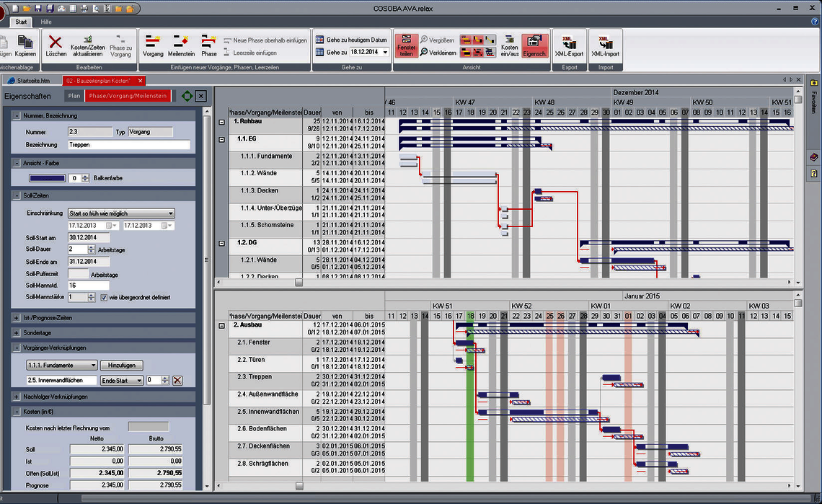Open the Einschränkung dropdown
This screenshot has height=504, width=822.
point(121,213)
